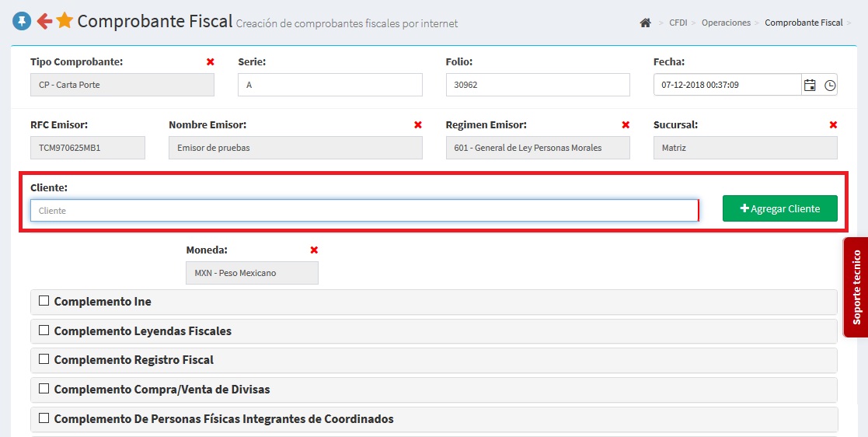Check Complemento Leyendas Fiscales box
Image resolution: width=868 pixels, height=437 pixels.
point(44,330)
